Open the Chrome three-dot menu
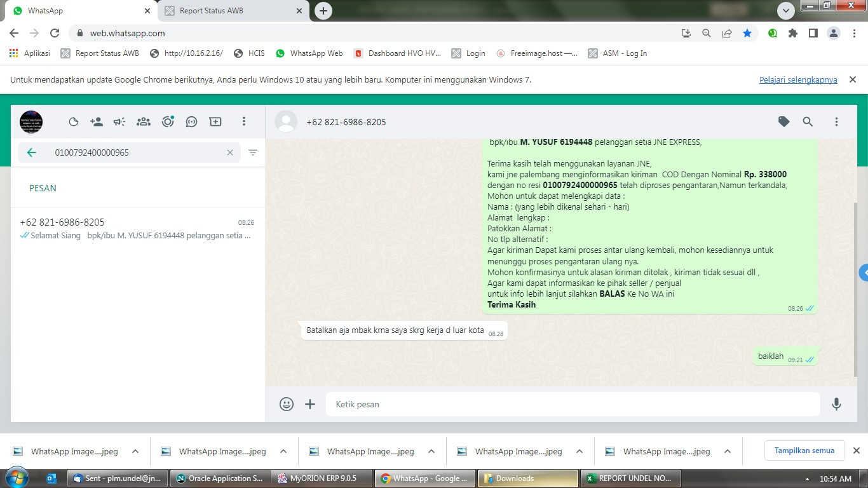 [853, 33]
